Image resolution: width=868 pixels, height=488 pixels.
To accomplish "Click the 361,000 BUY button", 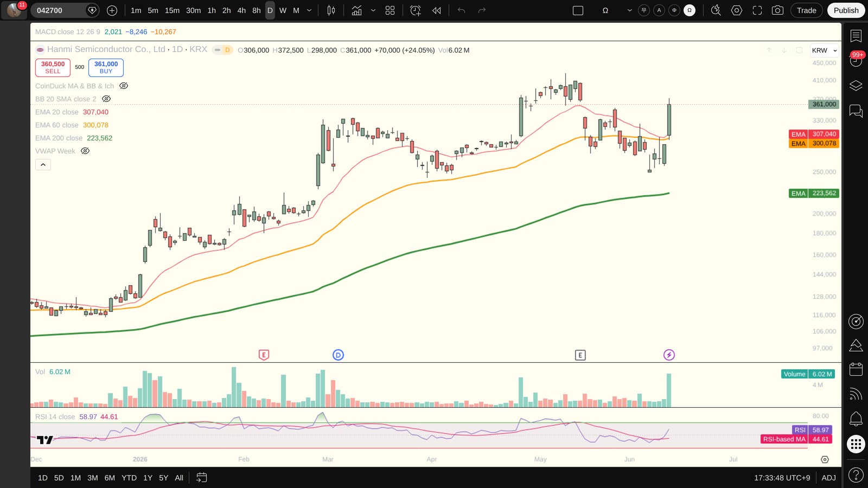I will [x=106, y=67].
